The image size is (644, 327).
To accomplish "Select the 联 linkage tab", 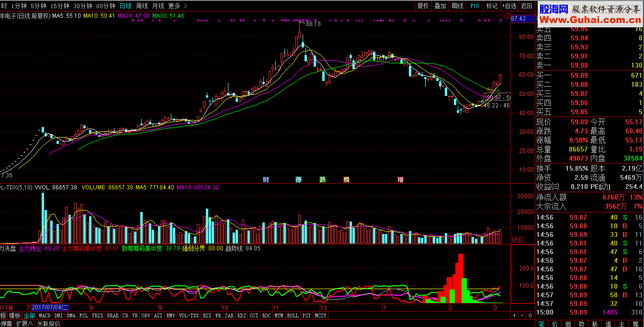I will tap(595, 323).
